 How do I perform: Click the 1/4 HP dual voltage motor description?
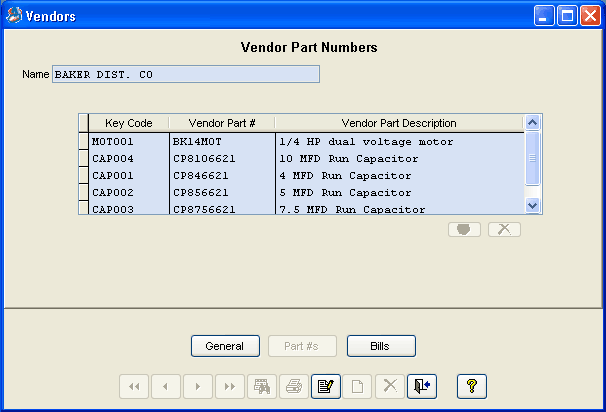pos(400,141)
